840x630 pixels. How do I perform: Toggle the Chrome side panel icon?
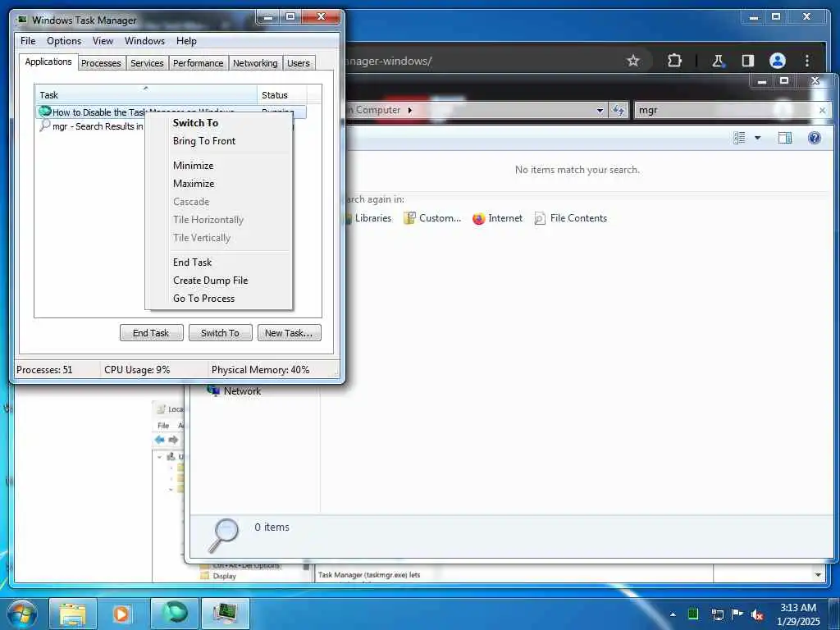(x=748, y=61)
